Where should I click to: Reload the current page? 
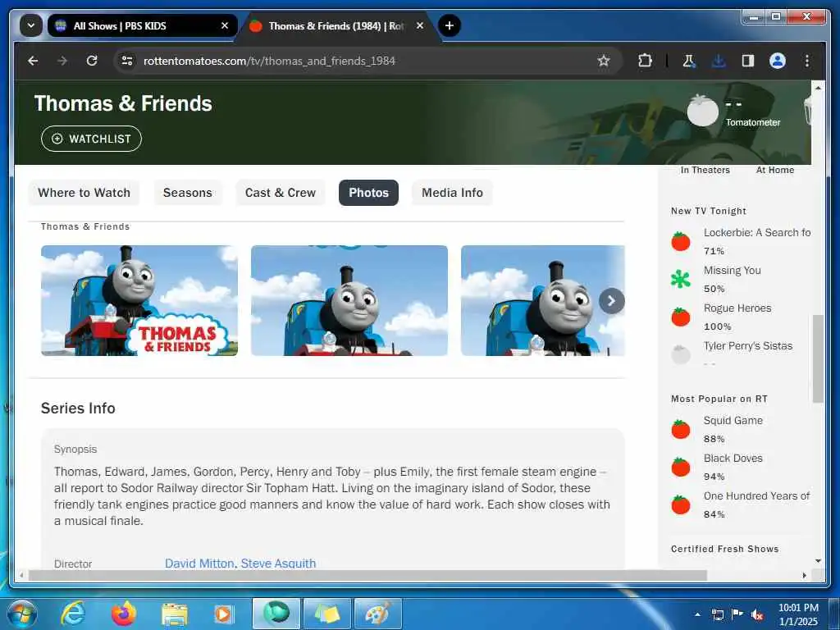(x=92, y=61)
